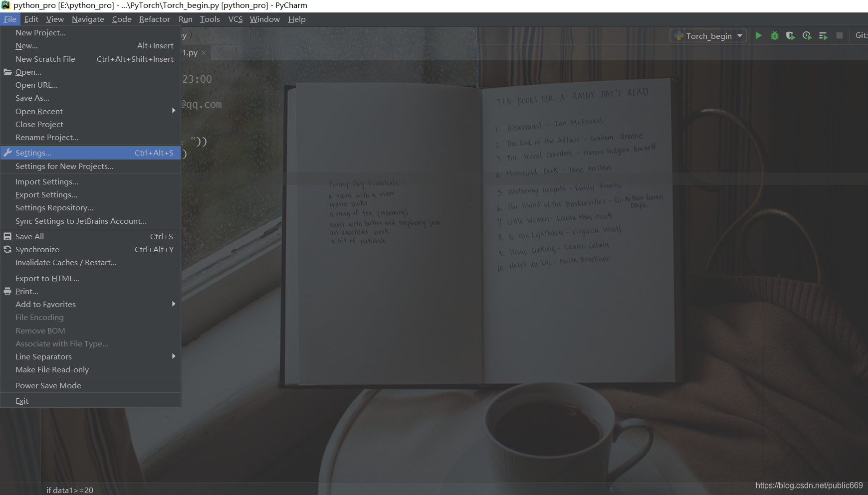Open the Window menu

tap(265, 19)
